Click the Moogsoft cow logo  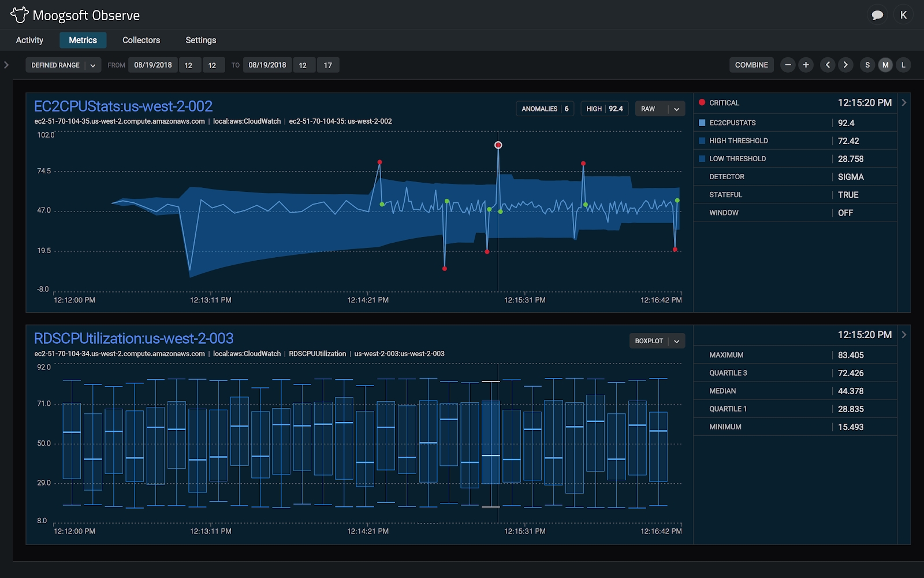click(x=19, y=14)
